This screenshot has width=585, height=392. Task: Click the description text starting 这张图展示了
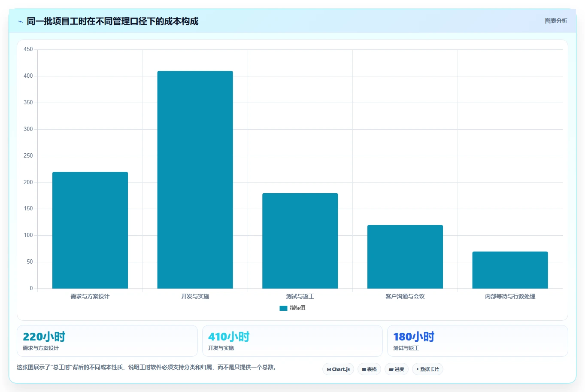(148, 368)
